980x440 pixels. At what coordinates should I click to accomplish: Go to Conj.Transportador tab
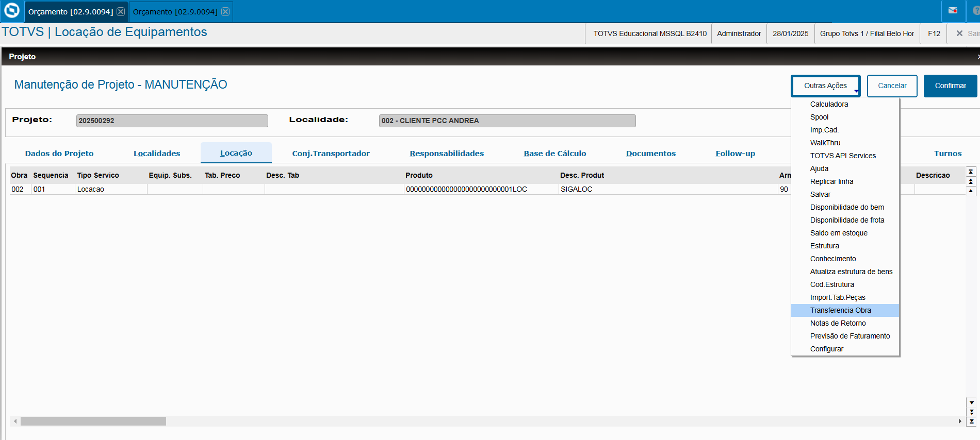tap(331, 154)
